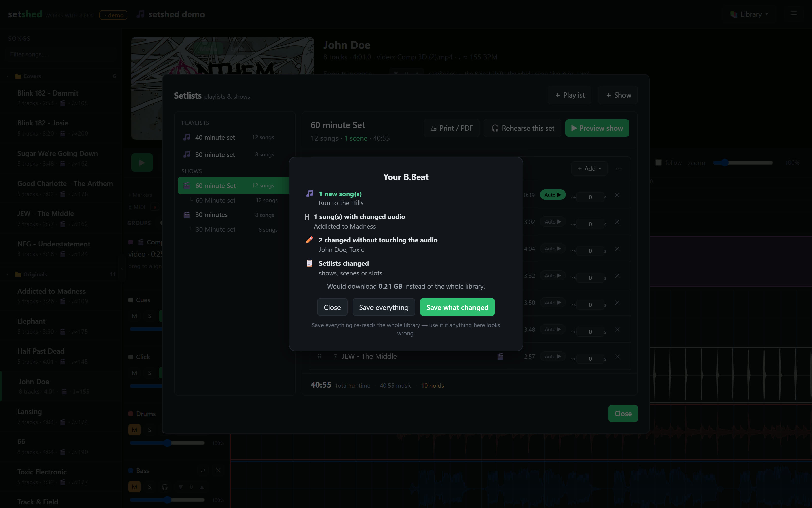
Task: Open the hamburger menu in the top bar
Action: point(793,14)
